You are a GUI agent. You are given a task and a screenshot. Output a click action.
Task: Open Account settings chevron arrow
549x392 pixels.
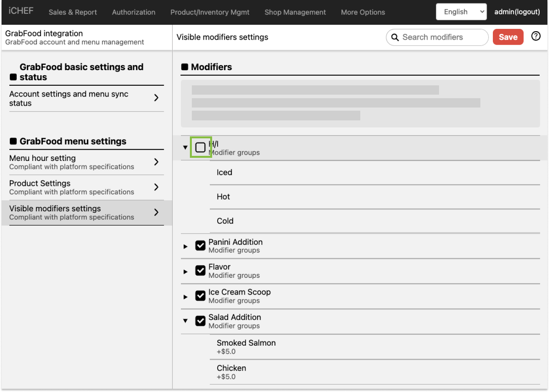[156, 98]
